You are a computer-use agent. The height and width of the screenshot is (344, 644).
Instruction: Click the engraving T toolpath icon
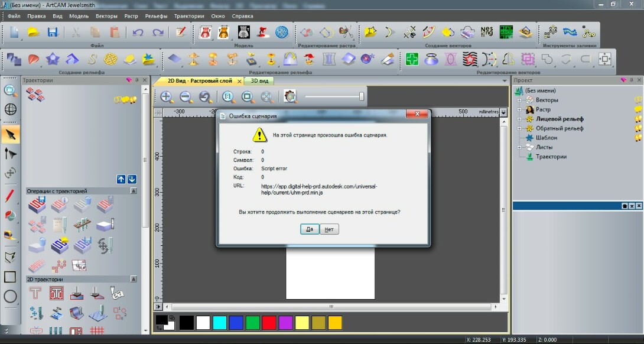coord(35,293)
